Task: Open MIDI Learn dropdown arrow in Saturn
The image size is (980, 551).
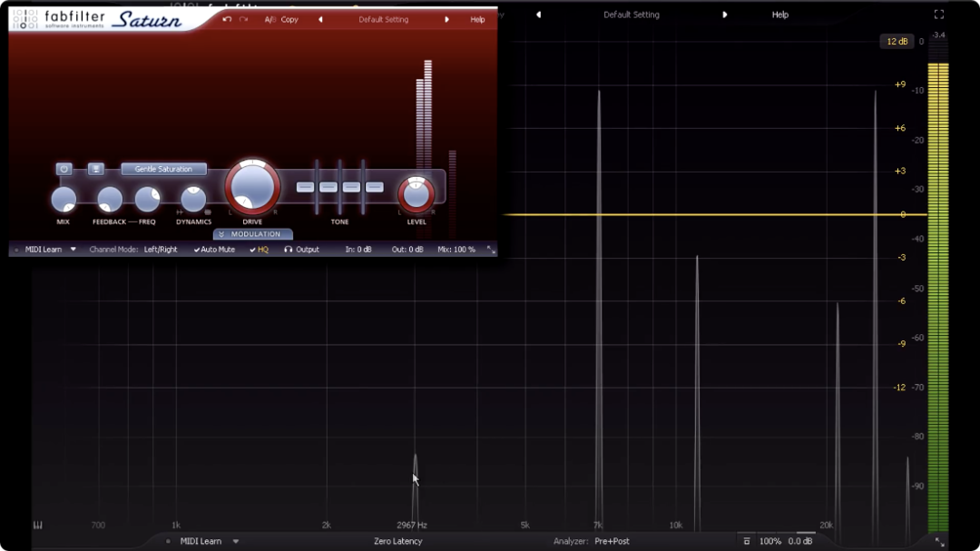Action: 73,250
